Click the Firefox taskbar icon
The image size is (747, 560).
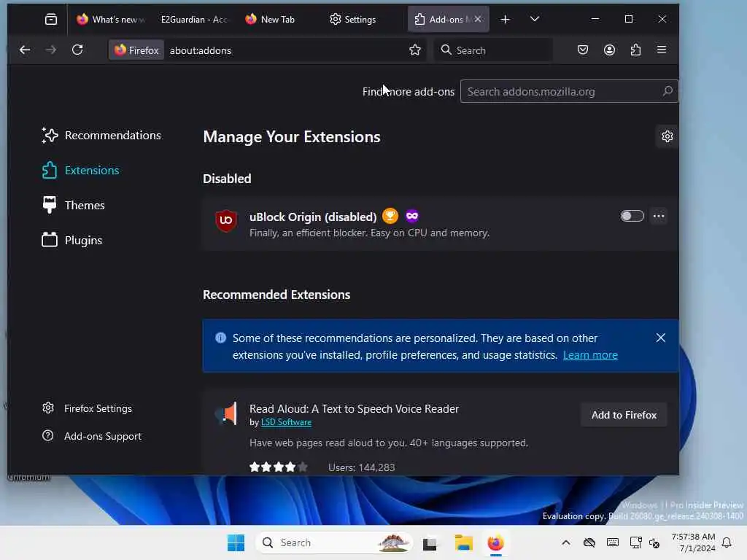[495, 542]
